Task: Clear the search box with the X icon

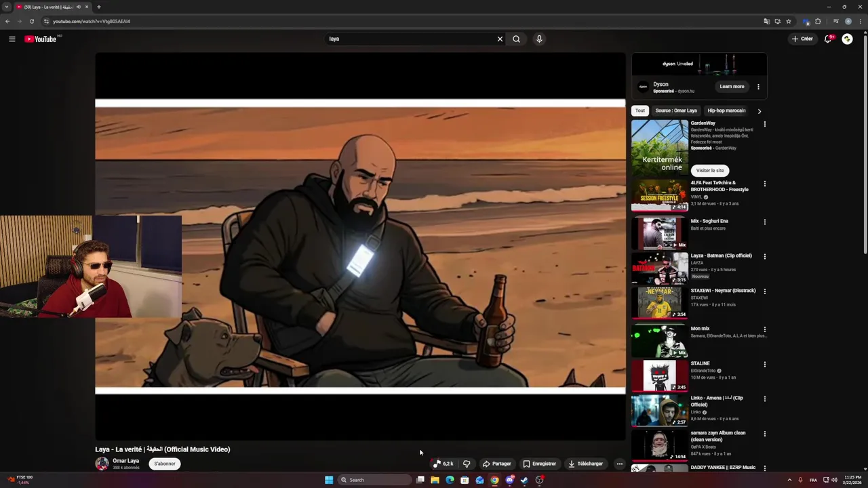Action: click(x=500, y=39)
